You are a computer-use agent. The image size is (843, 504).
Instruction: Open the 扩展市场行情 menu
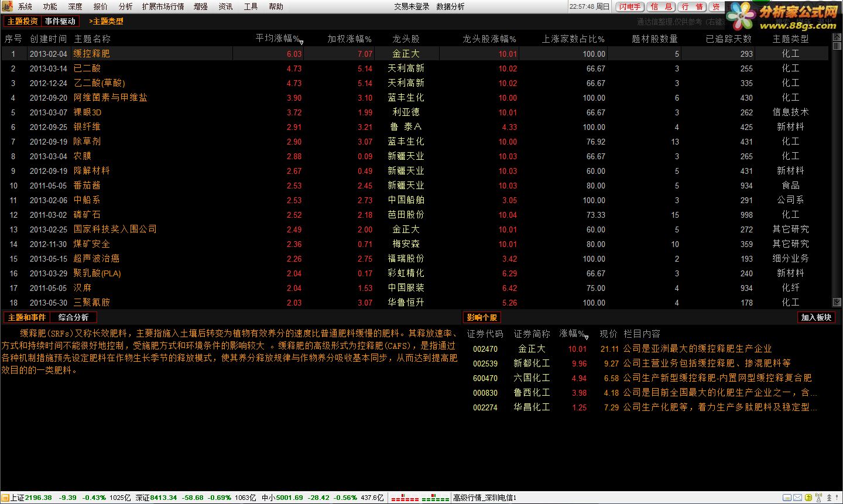pos(163,6)
